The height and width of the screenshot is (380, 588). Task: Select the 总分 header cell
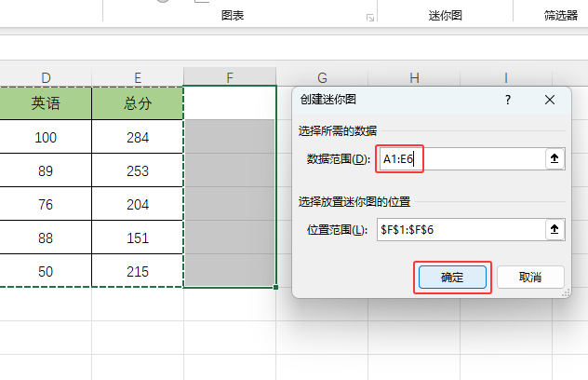[138, 103]
